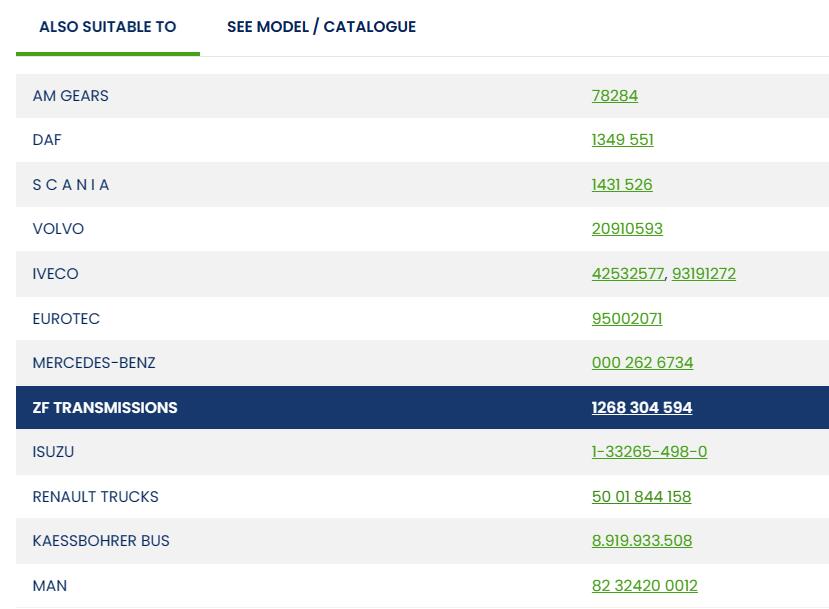Open ZF Transmissions number 1268 304 594
Screen dimensions: 829x609
point(641,408)
